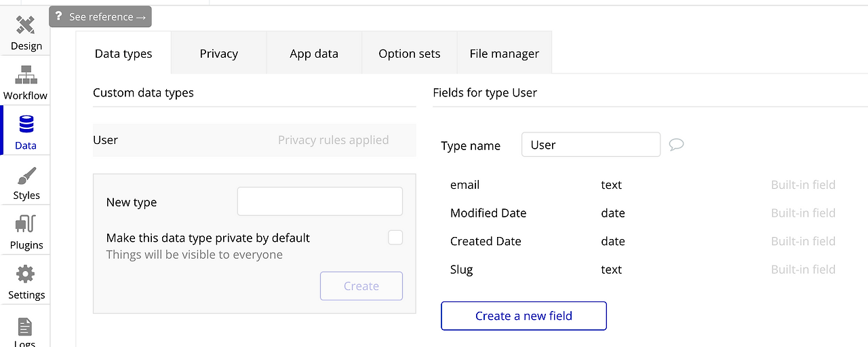868x347 pixels.
Task: Open the File manager tab
Action: click(x=504, y=54)
